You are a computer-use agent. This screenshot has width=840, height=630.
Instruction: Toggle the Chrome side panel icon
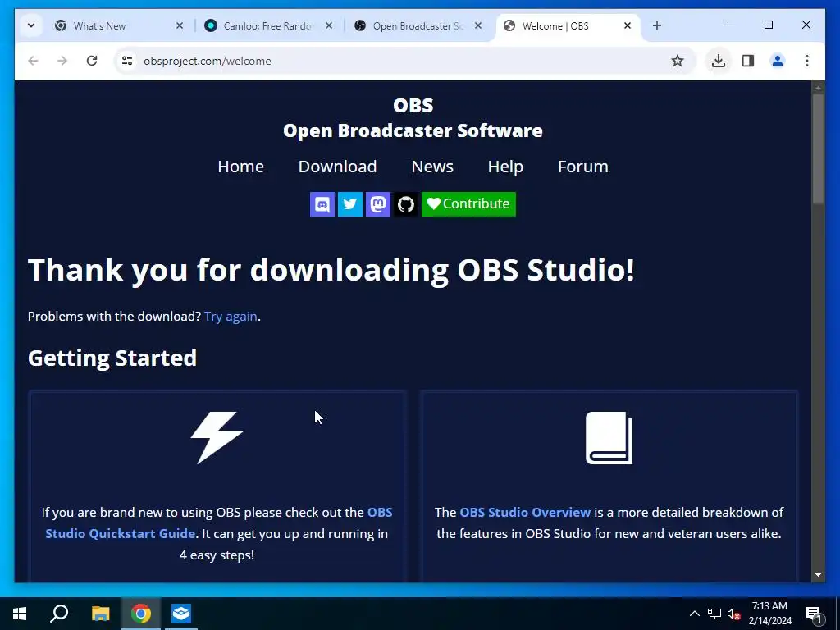pyautogui.click(x=748, y=61)
